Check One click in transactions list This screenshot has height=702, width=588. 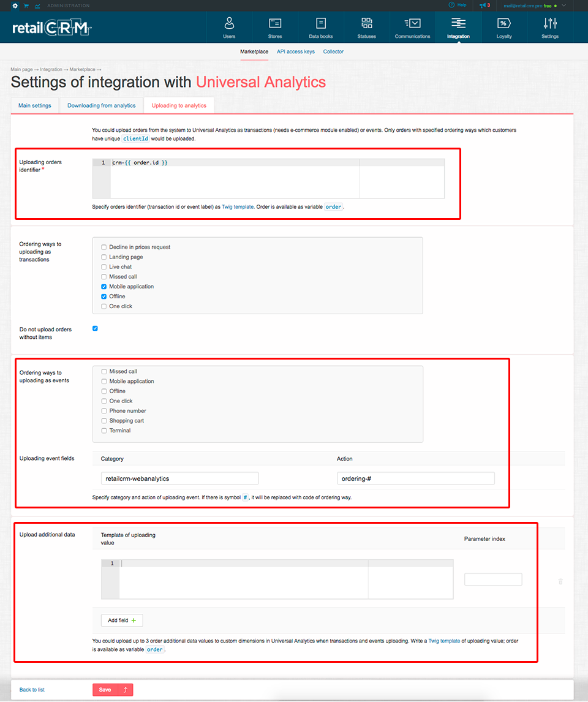click(104, 306)
